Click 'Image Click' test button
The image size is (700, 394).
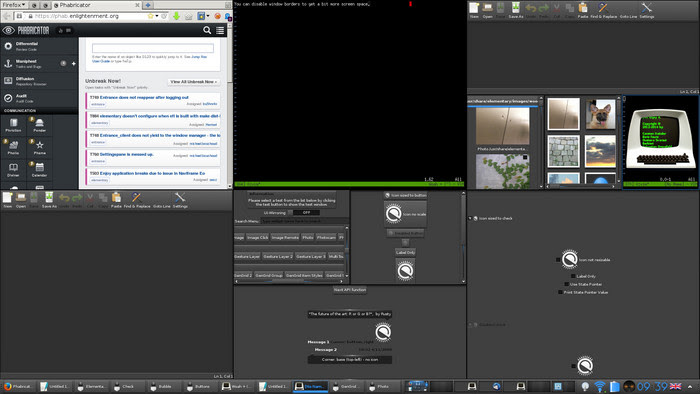pyautogui.click(x=258, y=237)
